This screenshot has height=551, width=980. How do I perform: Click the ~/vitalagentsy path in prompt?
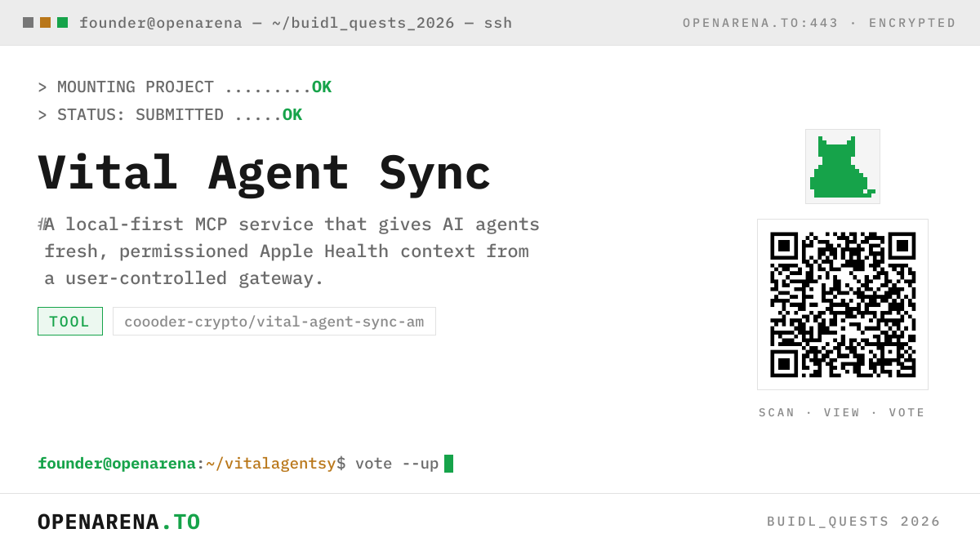(x=271, y=464)
